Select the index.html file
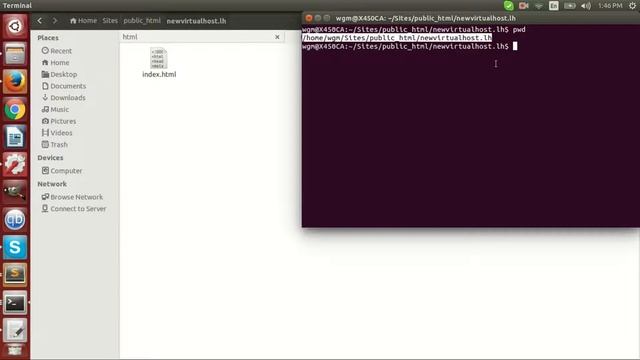This screenshot has height=360, width=640. click(159, 63)
